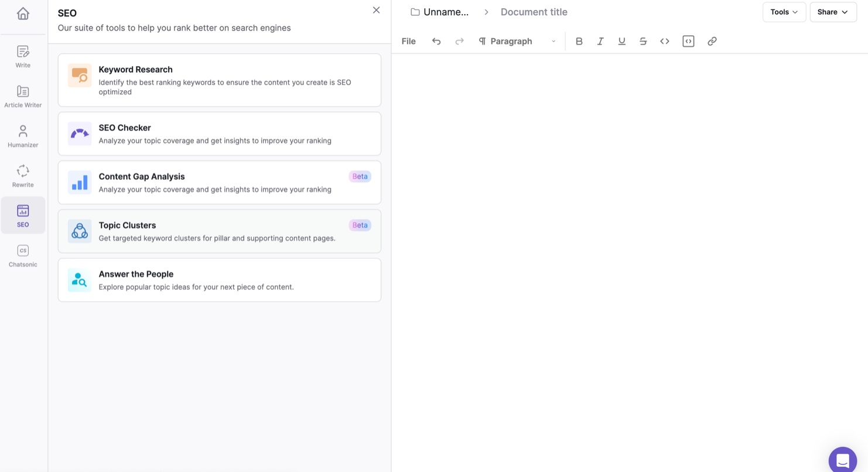Toggle bold formatting

[x=579, y=41]
